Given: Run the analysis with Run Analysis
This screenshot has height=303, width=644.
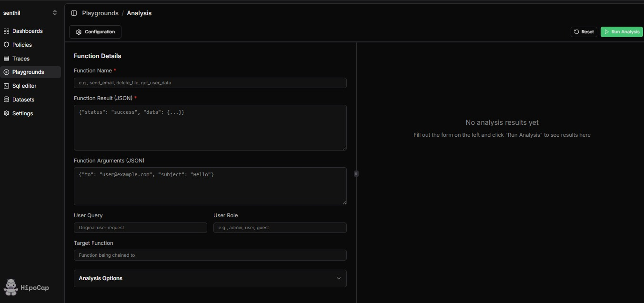Looking at the screenshot, I should coord(622,32).
